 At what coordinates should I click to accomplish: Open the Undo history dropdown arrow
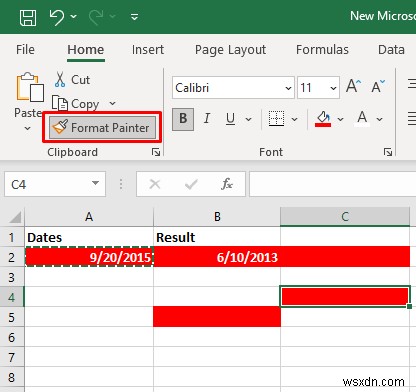[74, 16]
